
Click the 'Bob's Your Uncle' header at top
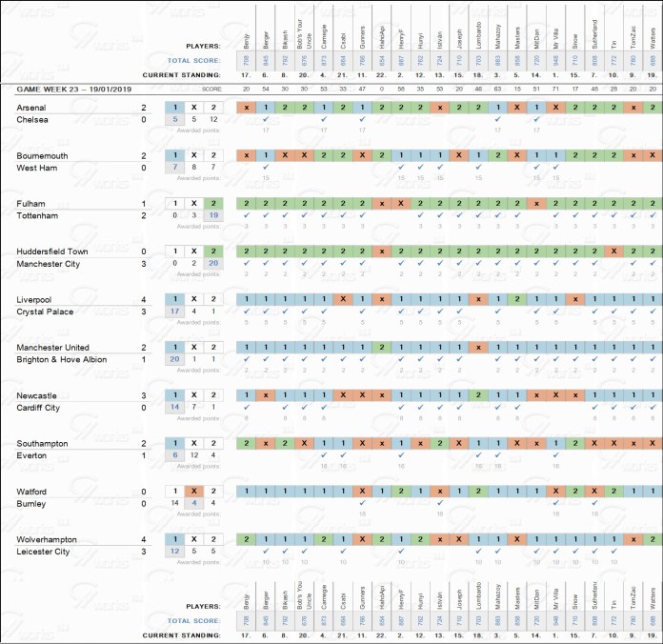point(304,29)
